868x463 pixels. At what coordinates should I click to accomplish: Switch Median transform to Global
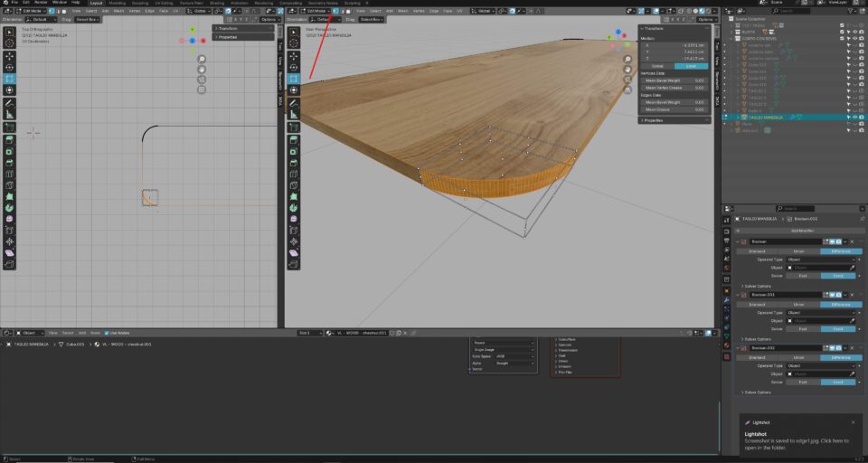click(657, 66)
